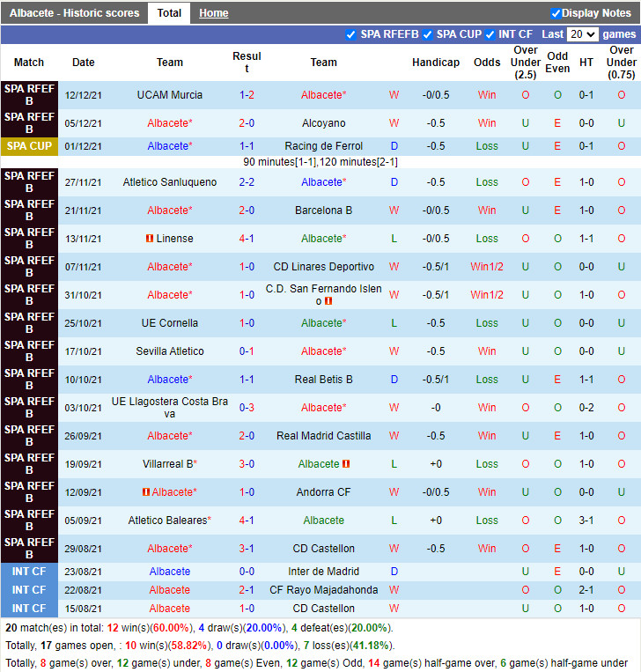Image resolution: width=641 pixels, height=672 pixels.
Task: Open Atletico Sanluqueno team link
Action: point(170,182)
